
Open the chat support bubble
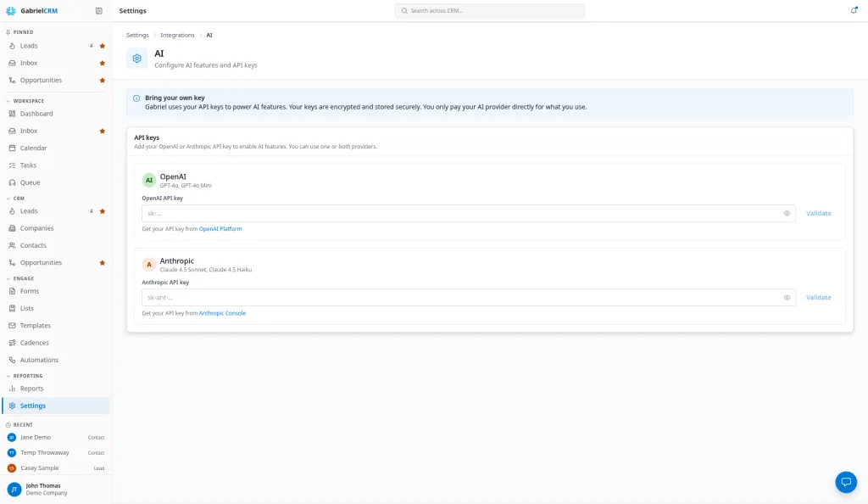pyautogui.click(x=846, y=482)
